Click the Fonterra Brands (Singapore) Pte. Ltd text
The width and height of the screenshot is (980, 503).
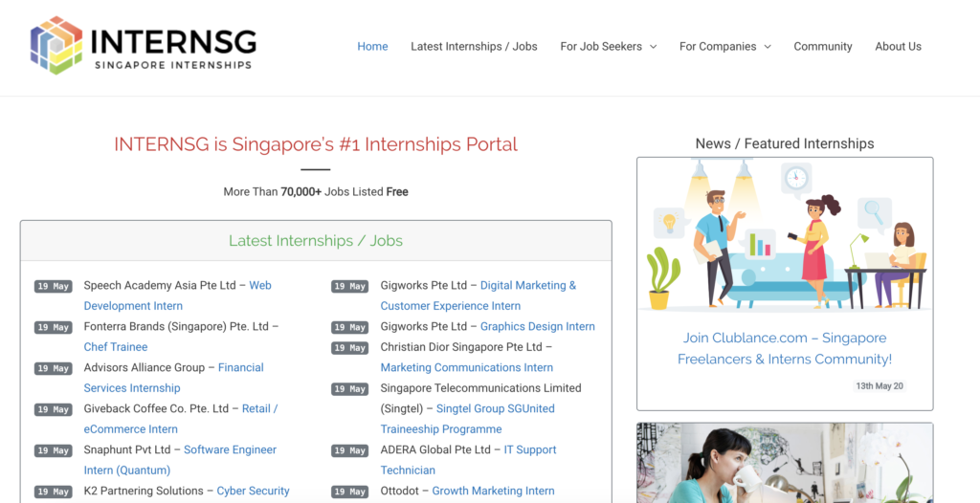[x=176, y=326]
